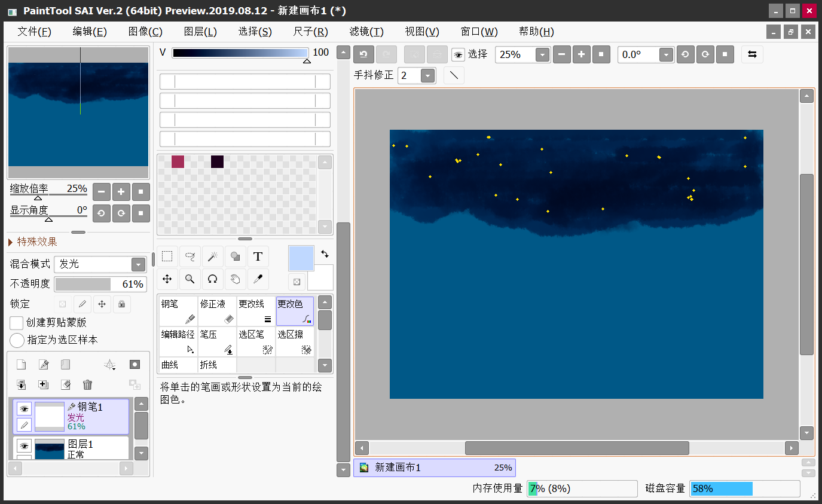Click the V value gradient slider
Viewport: 822px width, 504px height.
pos(240,53)
